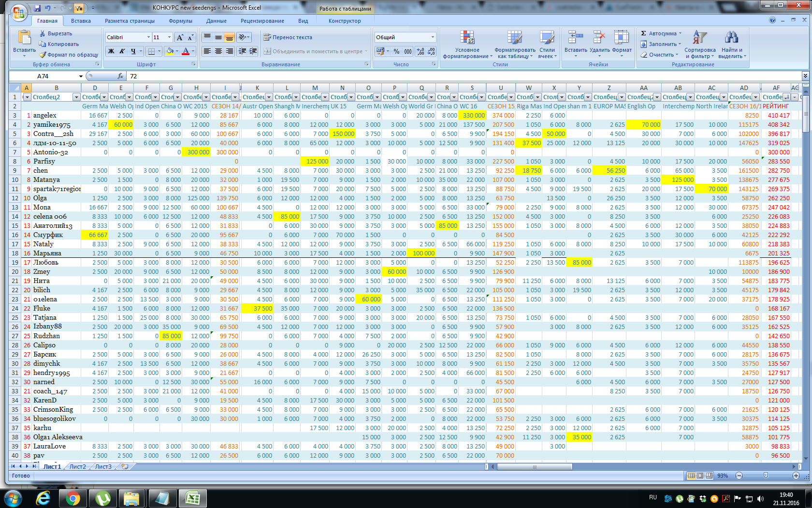Click the AutoSum sigma icon
Viewport: 812px width, 508px height.
pyautogui.click(x=644, y=33)
